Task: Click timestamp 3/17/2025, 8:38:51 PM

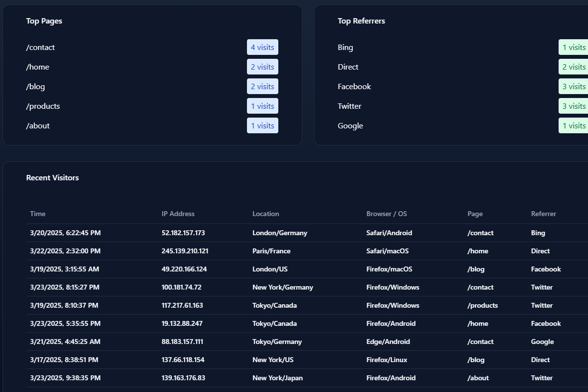Action: click(64, 360)
